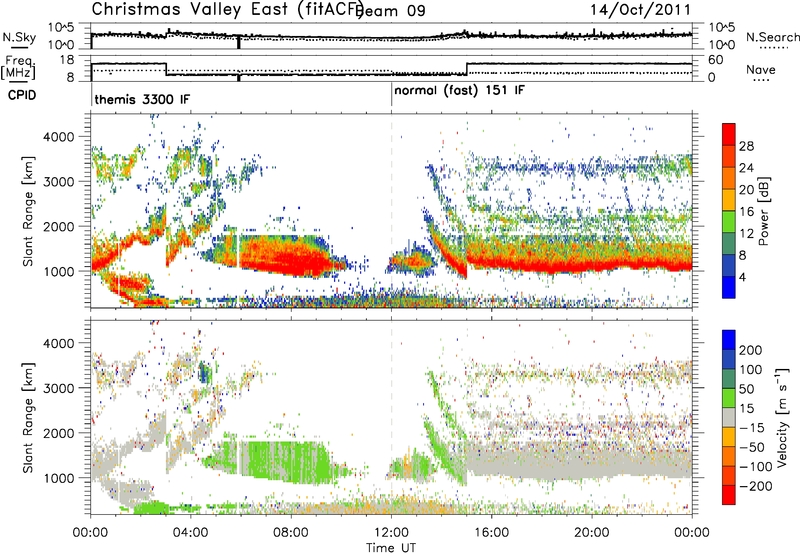Click the '-15' label on the Velocity colorbar
Screen dimensions: 800x554
tap(752, 427)
